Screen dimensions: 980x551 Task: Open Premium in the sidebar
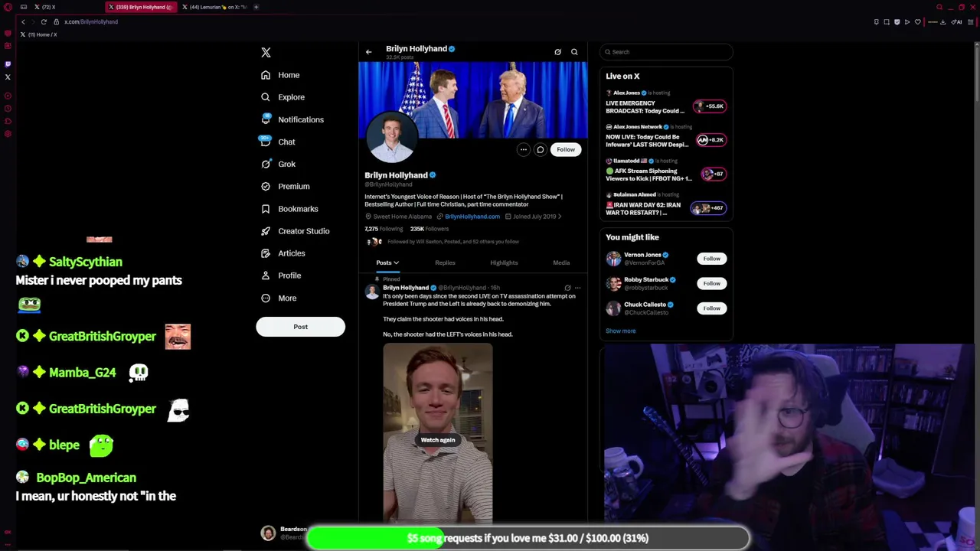(x=285, y=186)
